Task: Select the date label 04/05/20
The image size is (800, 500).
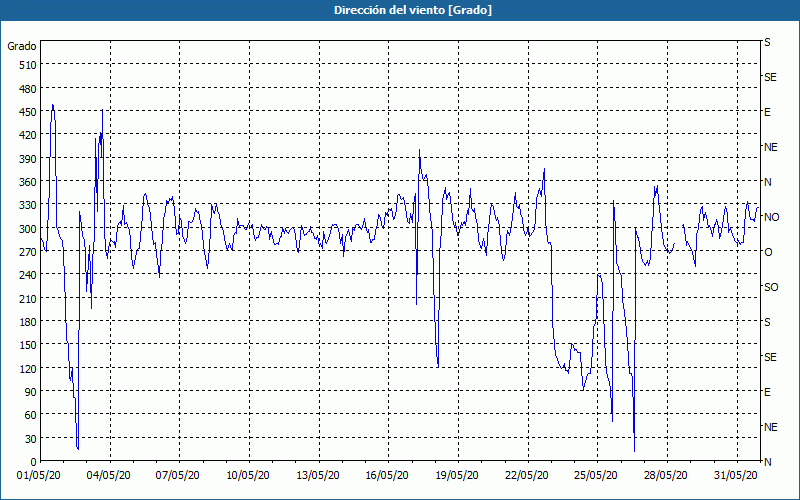Action: pos(109,475)
